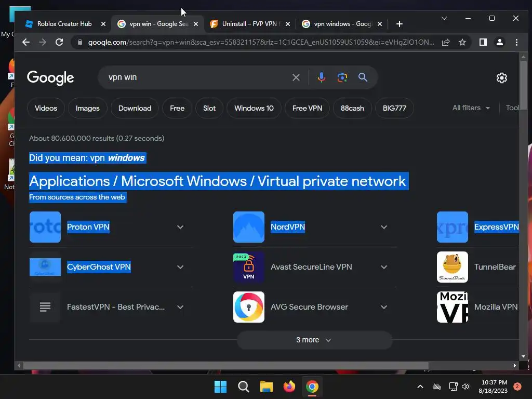Image resolution: width=532 pixels, height=399 pixels.
Task: Expand the Proton VPN entry
Action: click(x=180, y=227)
